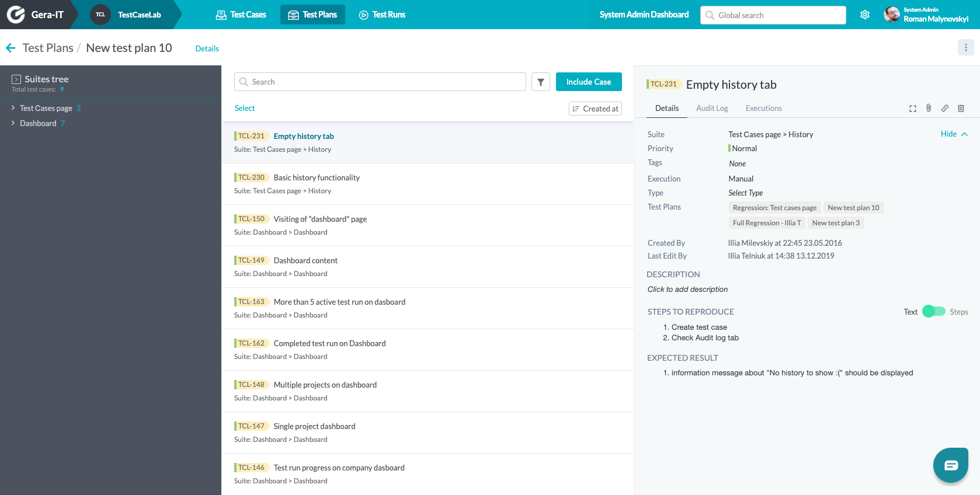Image resolution: width=980 pixels, height=495 pixels.
Task: Go back using the left arrow
Action: point(11,48)
